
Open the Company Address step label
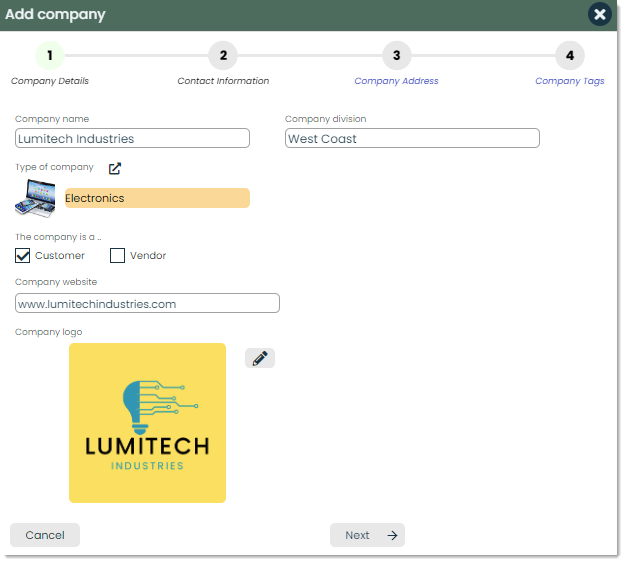[396, 81]
